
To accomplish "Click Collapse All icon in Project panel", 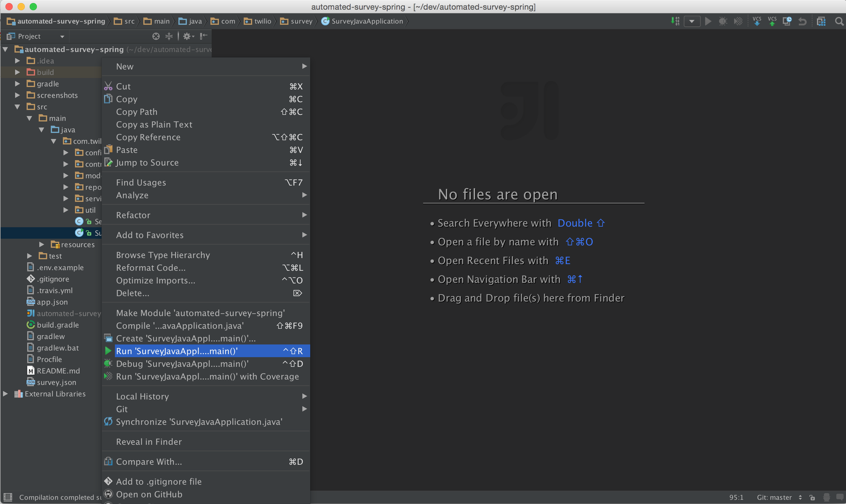I will [x=169, y=36].
